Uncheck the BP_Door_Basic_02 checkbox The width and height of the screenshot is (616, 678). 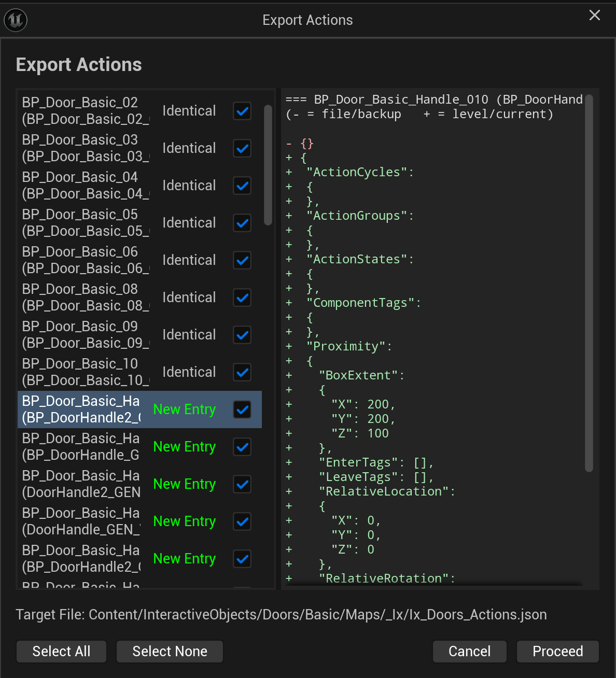(242, 111)
